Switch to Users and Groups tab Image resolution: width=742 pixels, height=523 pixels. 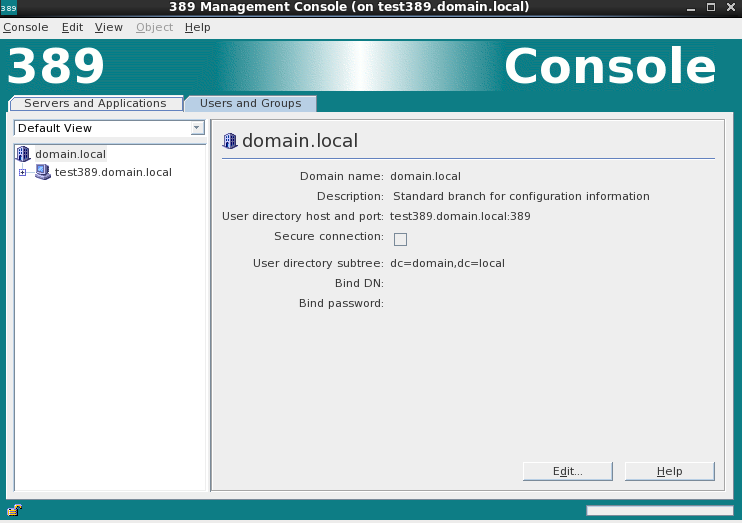(250, 103)
